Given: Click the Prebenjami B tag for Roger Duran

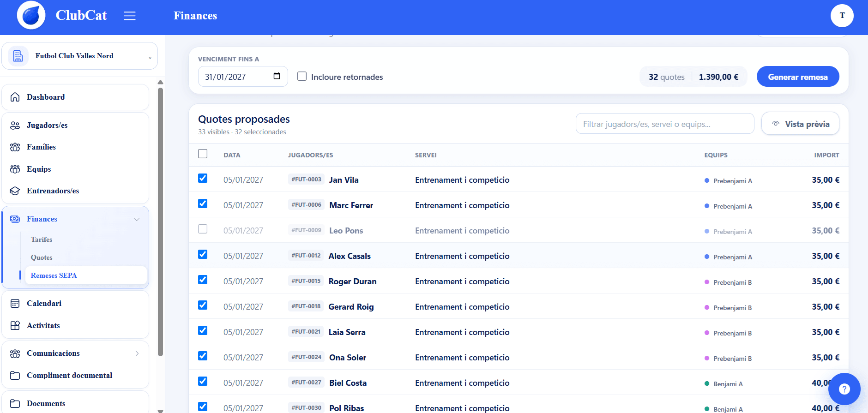Looking at the screenshot, I should click(x=728, y=282).
